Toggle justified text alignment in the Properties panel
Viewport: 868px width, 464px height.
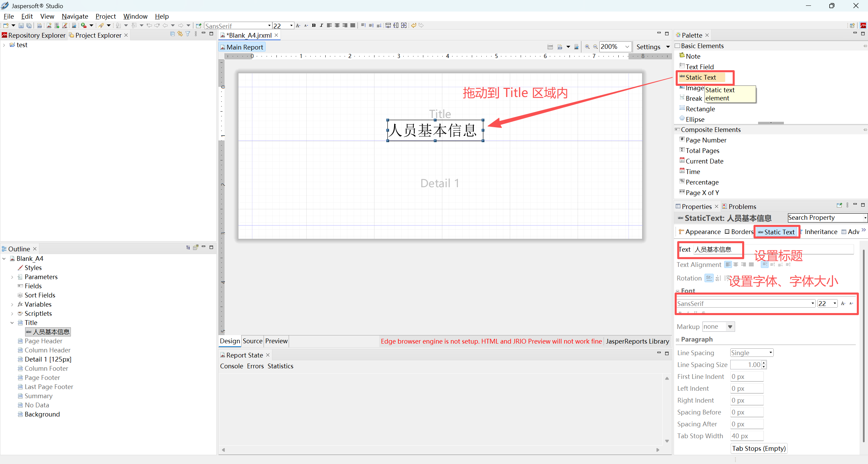(751, 265)
